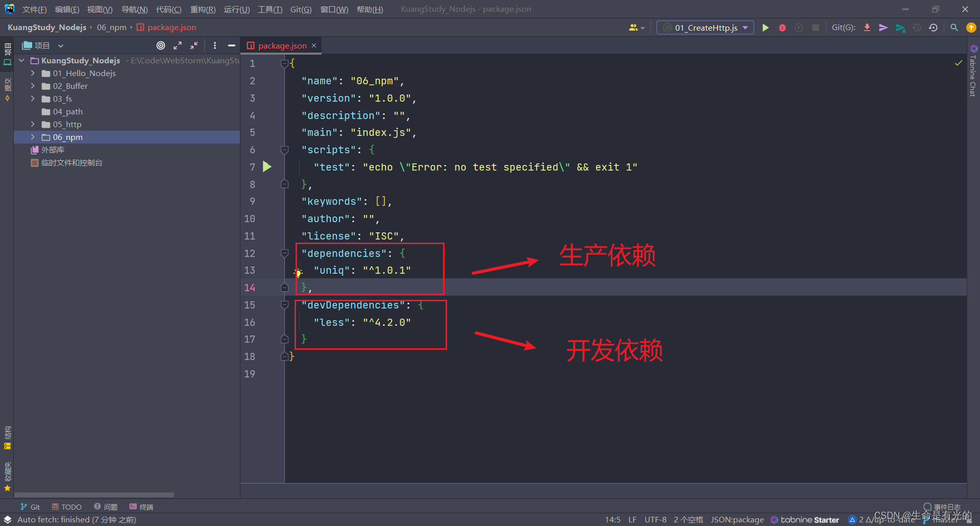Collapse all nodes in the project tree
The width and height of the screenshot is (980, 526).
point(194,45)
